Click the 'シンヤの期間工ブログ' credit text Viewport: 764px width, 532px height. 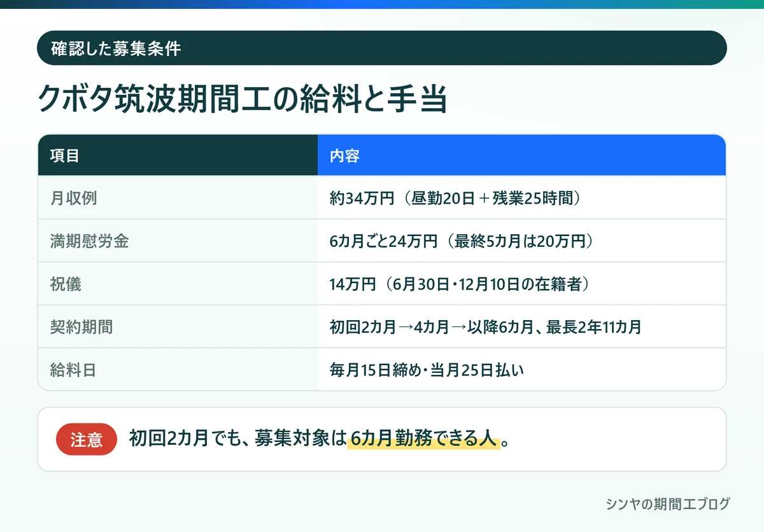[x=668, y=504]
